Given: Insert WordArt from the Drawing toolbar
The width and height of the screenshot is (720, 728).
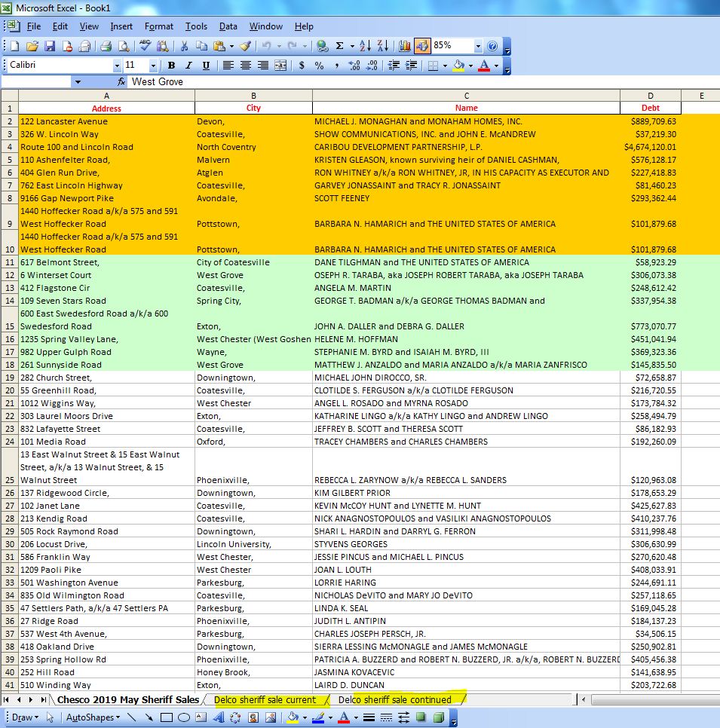Looking at the screenshot, I should coord(218,717).
